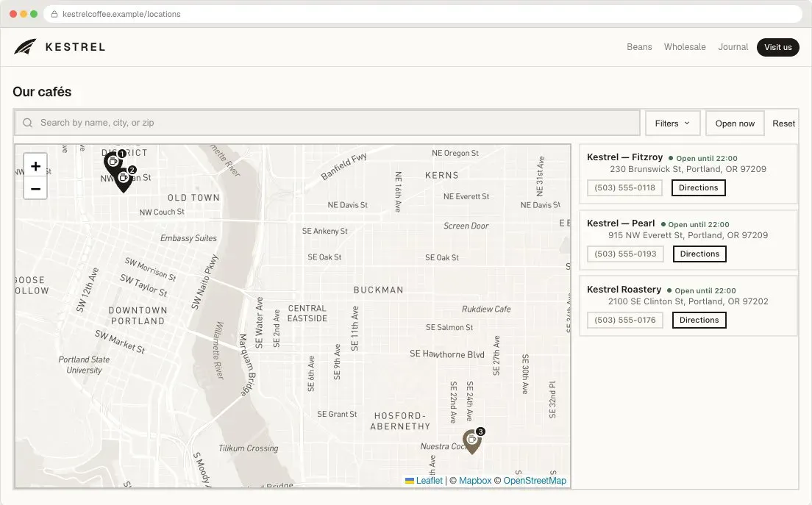
Task: Open the OpenStreetMap attribution link
Action: [535, 481]
